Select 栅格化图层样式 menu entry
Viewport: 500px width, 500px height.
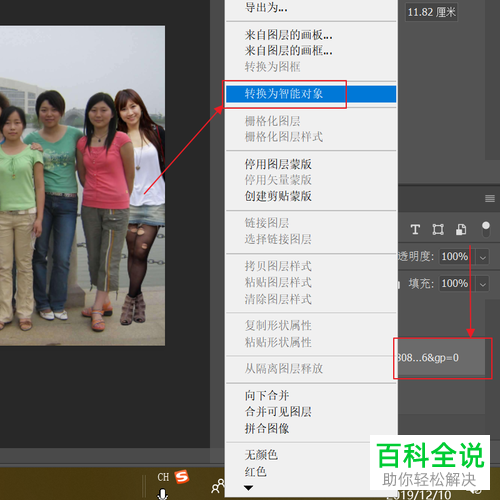[x=311, y=137]
